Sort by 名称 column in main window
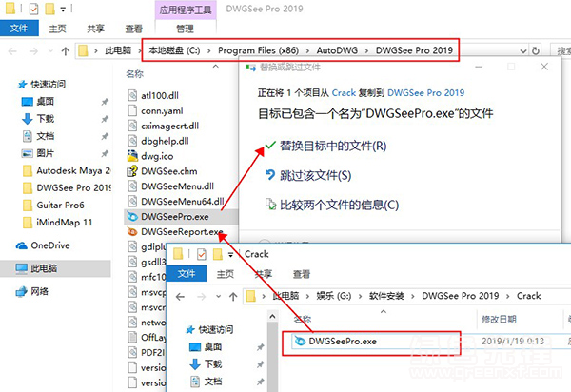Image resolution: width=571 pixels, height=392 pixels. point(135,74)
